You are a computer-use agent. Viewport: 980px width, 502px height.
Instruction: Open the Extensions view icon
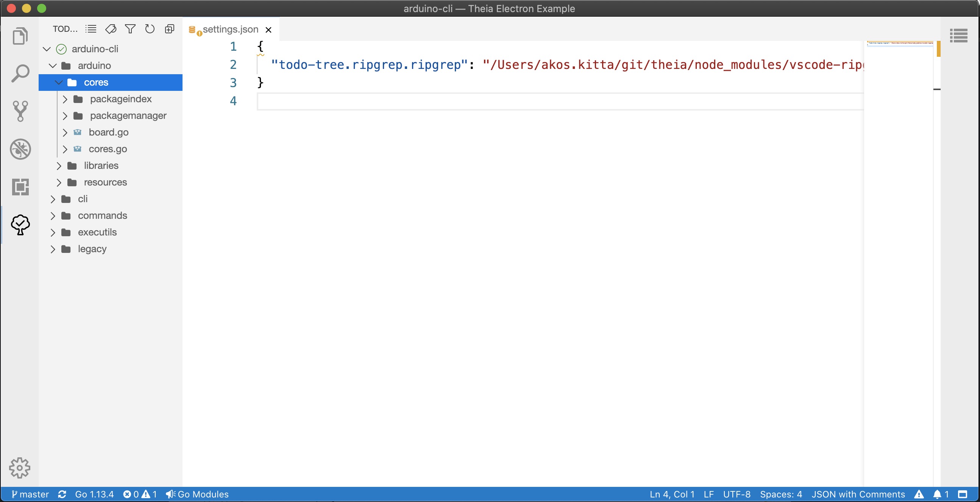(20, 187)
